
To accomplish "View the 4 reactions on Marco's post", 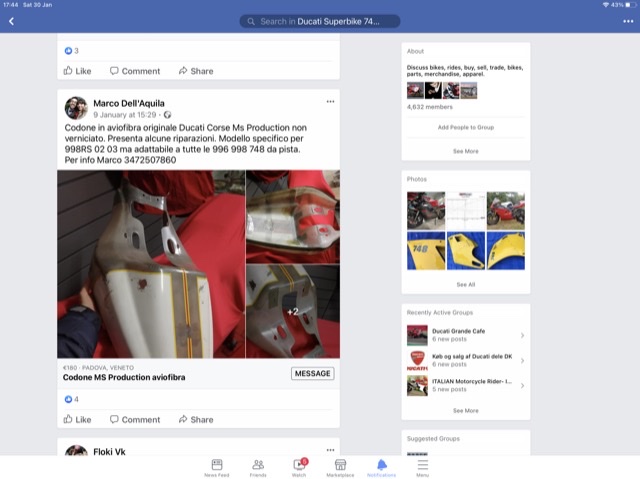I will tap(71, 399).
